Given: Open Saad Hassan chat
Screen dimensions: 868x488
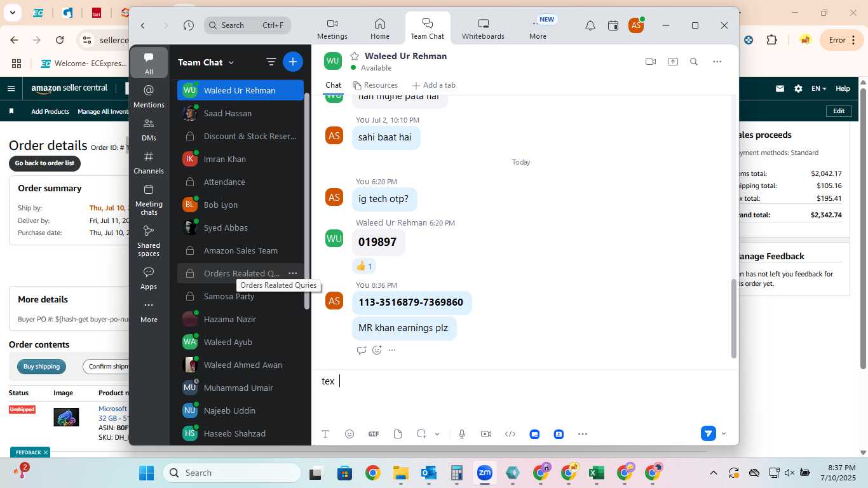Looking at the screenshot, I should coord(240,113).
